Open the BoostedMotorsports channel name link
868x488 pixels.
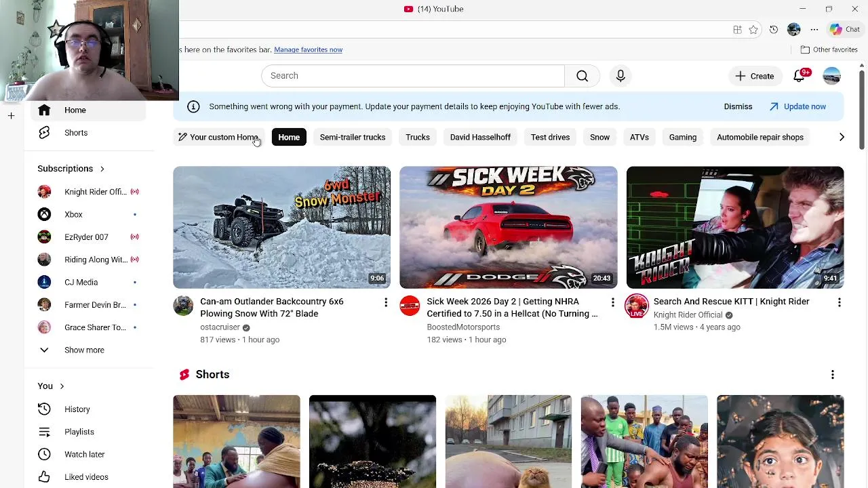[463, 327]
